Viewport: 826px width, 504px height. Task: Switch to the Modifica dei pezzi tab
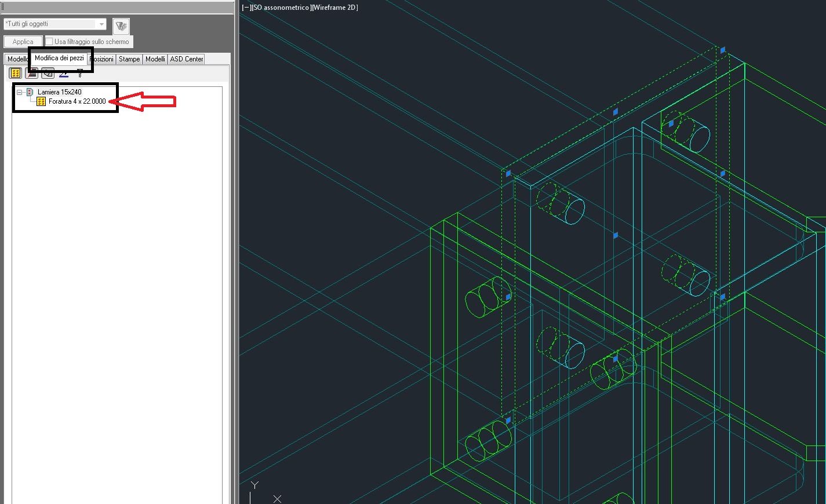[59, 58]
